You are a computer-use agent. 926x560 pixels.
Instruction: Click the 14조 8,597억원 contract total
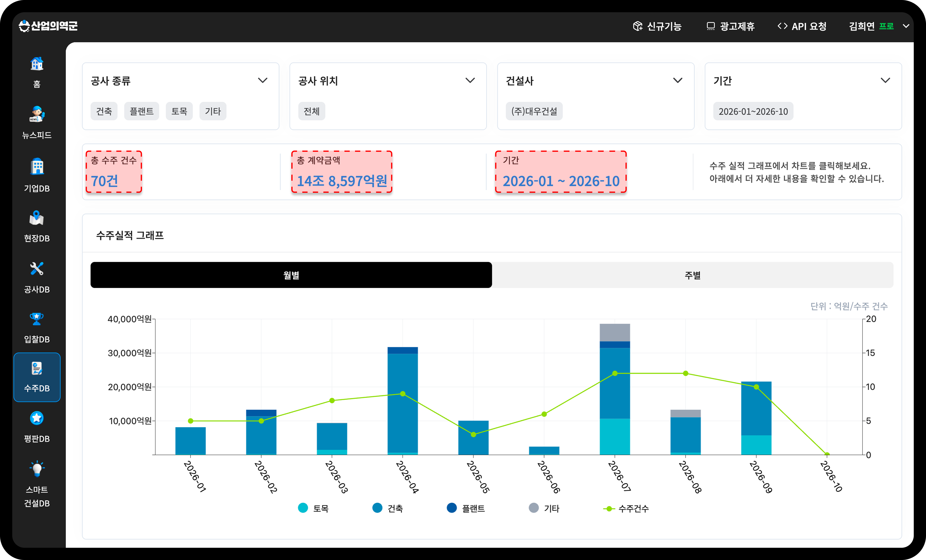click(342, 181)
